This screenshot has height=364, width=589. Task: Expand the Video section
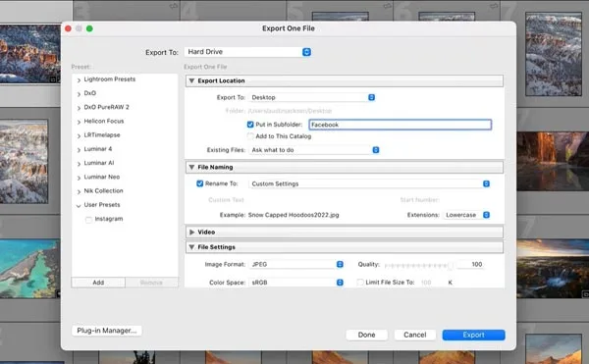click(192, 232)
